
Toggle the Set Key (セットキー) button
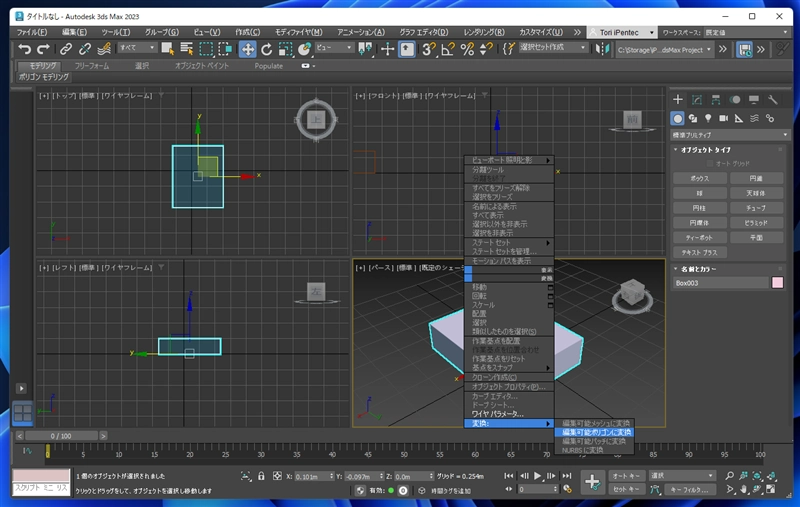click(x=627, y=489)
